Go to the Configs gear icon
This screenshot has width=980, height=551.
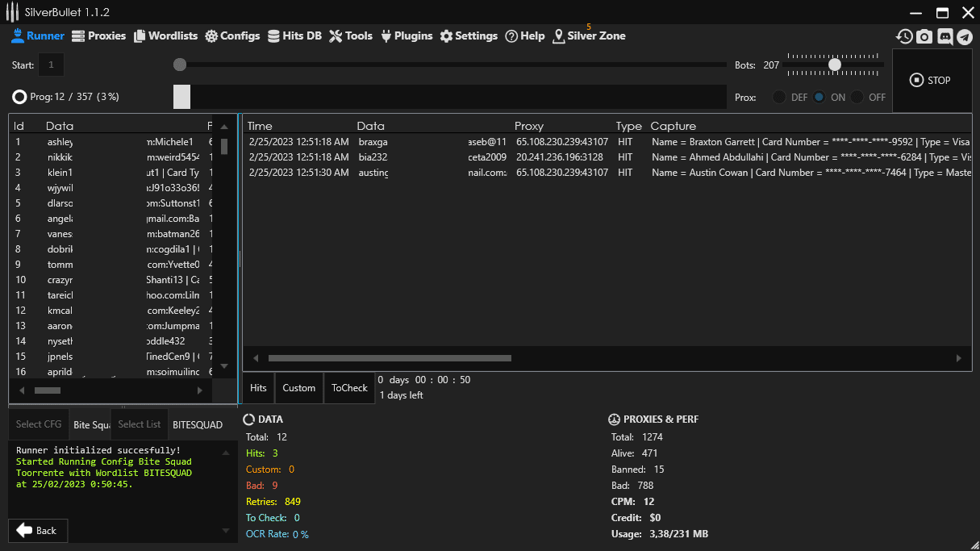tap(211, 36)
